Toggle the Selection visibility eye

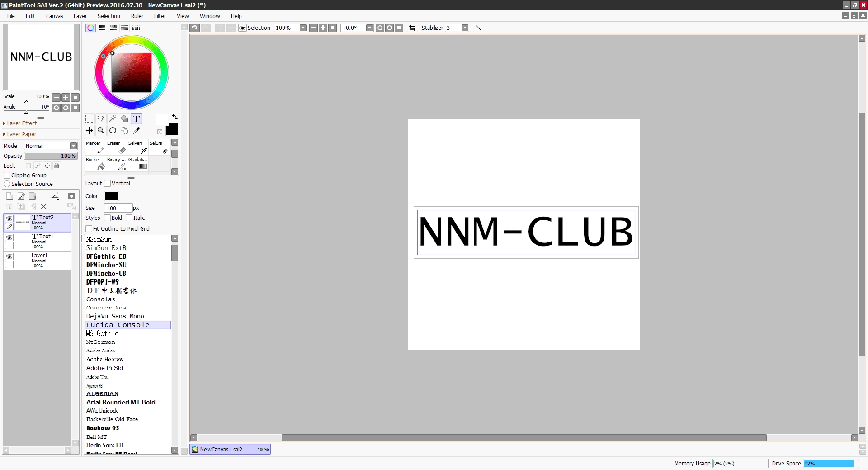243,28
